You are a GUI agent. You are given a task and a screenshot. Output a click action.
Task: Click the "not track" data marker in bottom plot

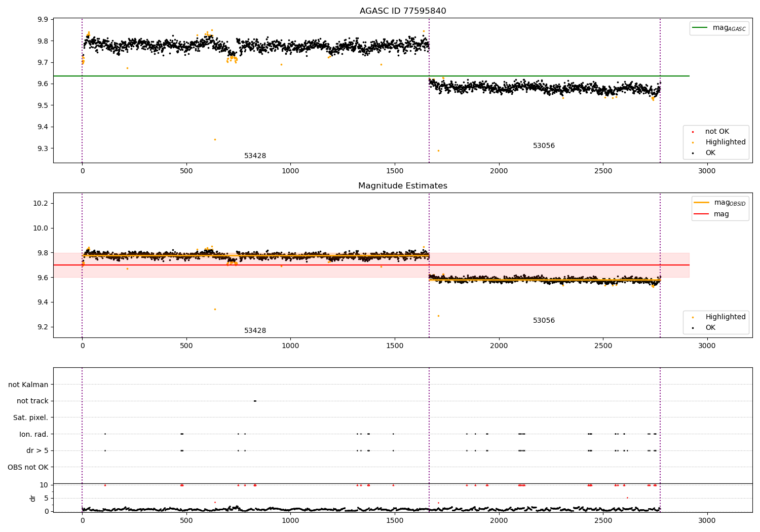click(255, 401)
